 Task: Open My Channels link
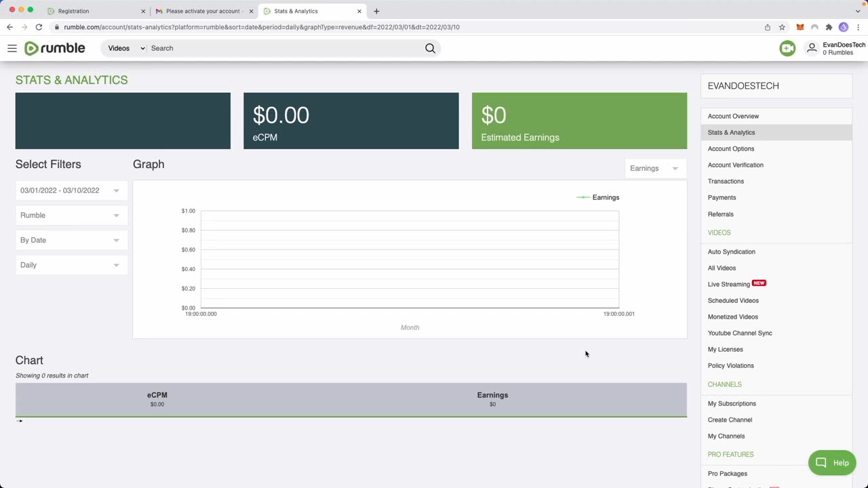(726, 436)
